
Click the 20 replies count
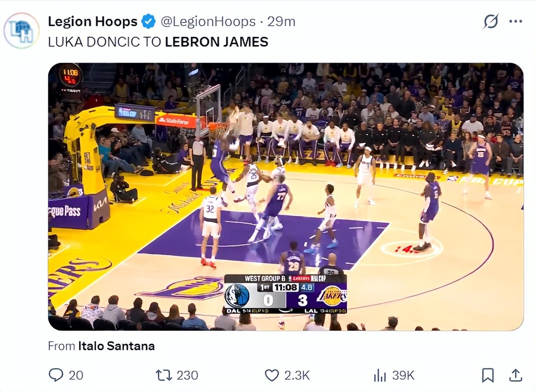[x=76, y=375]
